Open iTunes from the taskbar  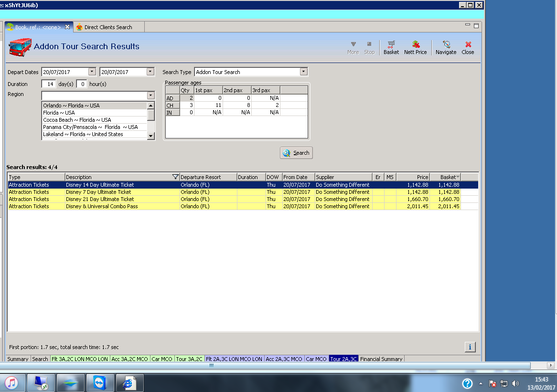12,383
